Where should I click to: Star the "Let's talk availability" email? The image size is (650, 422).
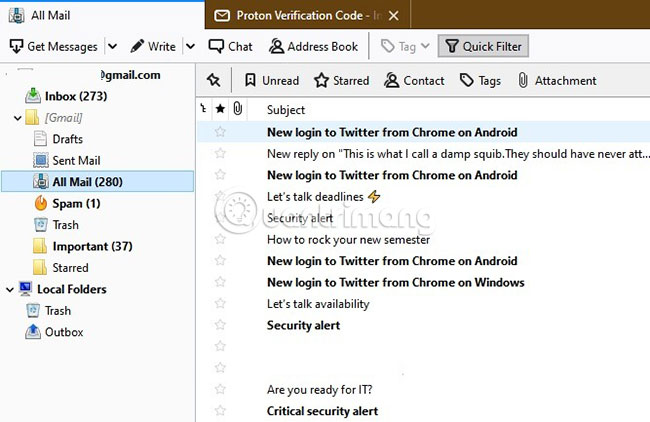click(x=220, y=303)
